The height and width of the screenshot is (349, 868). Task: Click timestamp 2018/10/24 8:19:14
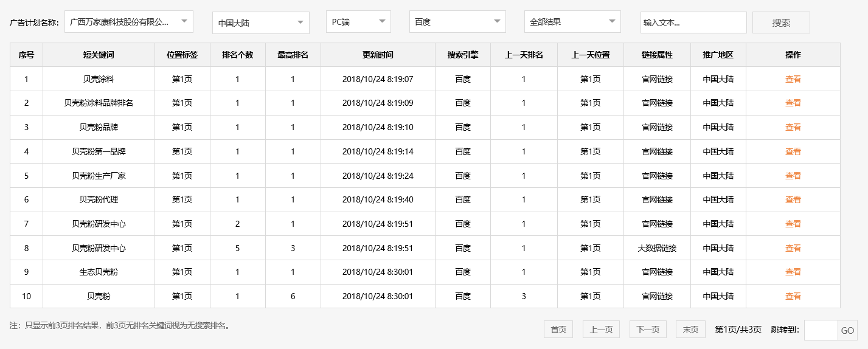[378, 151]
